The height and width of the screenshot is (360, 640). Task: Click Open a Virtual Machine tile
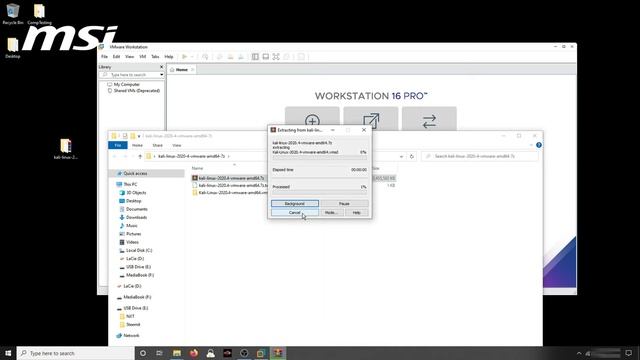[371, 119]
